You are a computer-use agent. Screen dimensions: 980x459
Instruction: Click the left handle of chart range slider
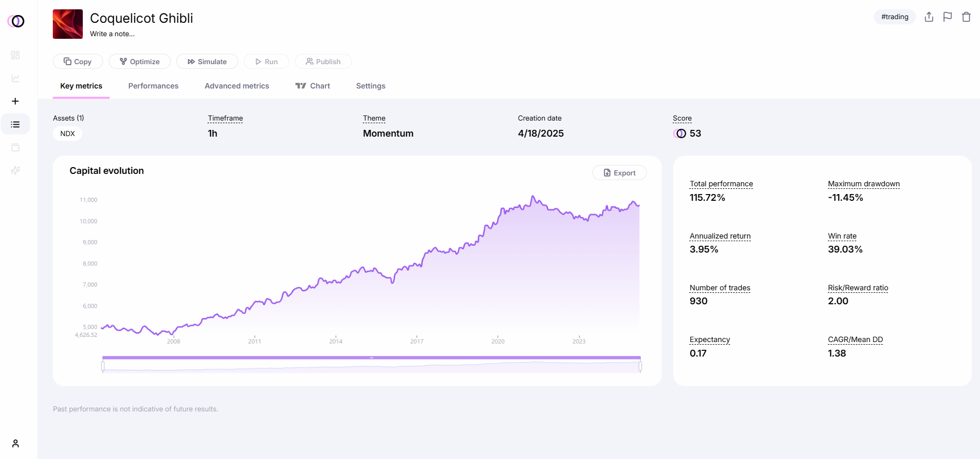click(x=103, y=366)
